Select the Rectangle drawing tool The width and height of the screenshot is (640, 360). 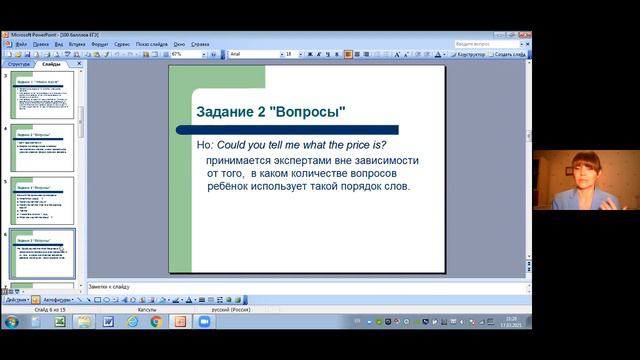pos(98,300)
